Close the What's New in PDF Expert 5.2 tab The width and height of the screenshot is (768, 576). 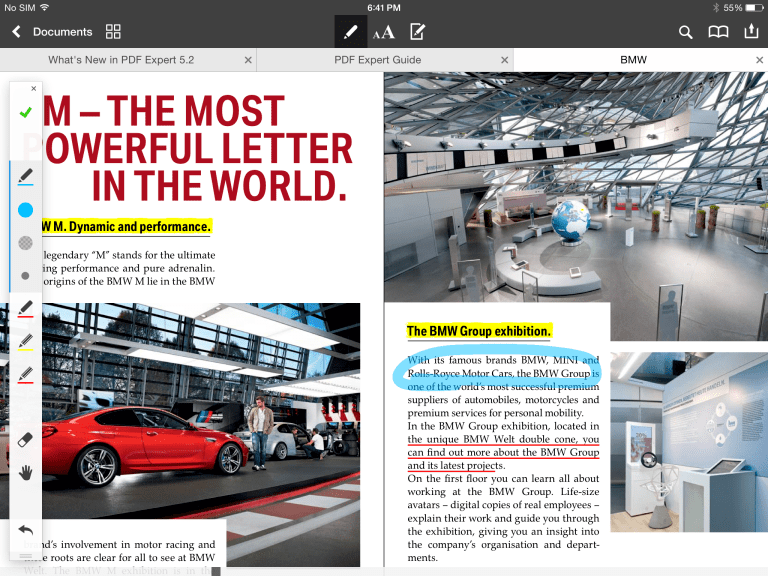pyautogui.click(x=248, y=60)
